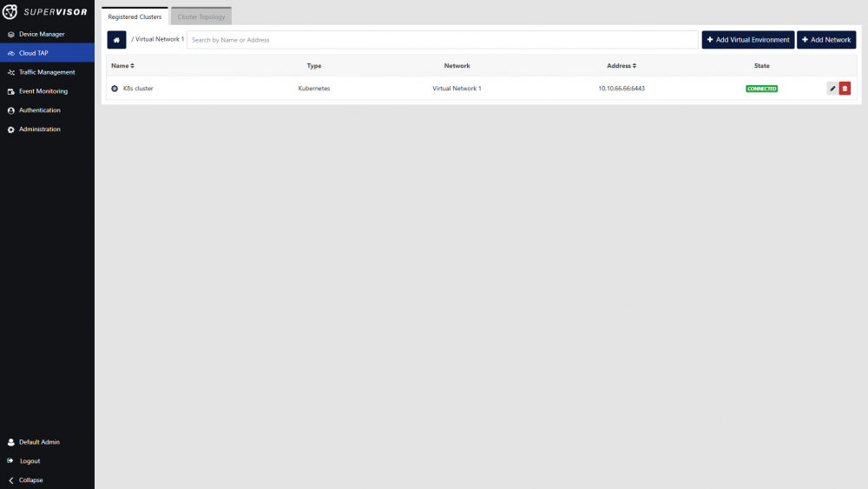
Task: Delete K8s cluster using red trash icon
Action: 845,89
